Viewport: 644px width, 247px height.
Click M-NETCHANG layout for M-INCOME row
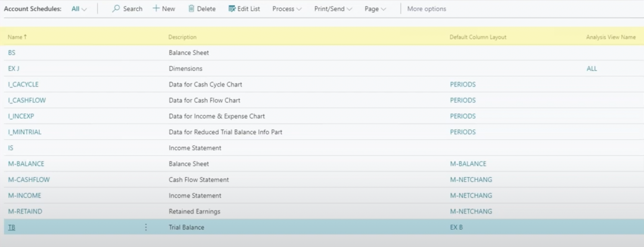tap(471, 195)
